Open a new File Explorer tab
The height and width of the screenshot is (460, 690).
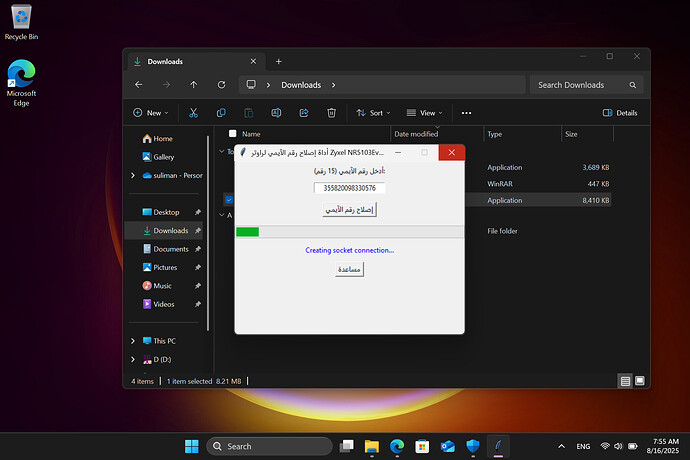(279, 61)
